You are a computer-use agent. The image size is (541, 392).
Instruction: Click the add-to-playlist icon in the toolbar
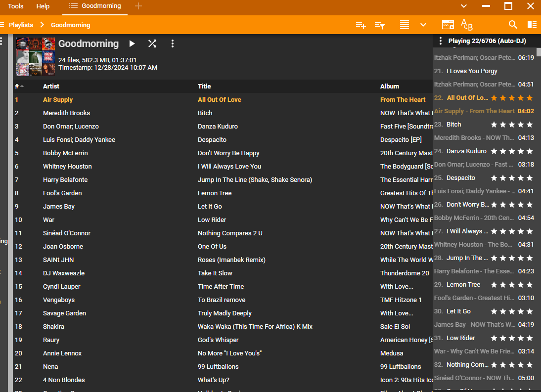361,25
